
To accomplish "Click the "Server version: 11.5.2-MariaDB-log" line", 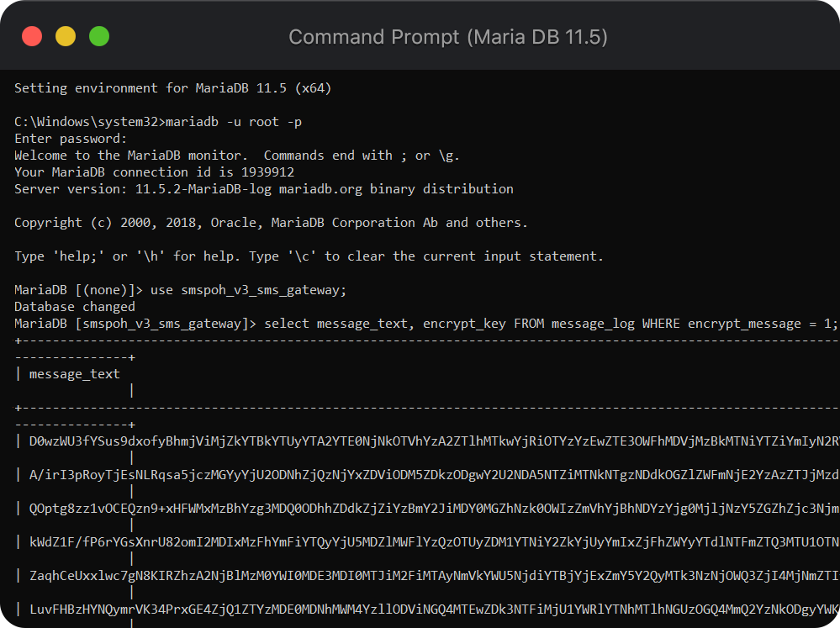I will point(263,189).
